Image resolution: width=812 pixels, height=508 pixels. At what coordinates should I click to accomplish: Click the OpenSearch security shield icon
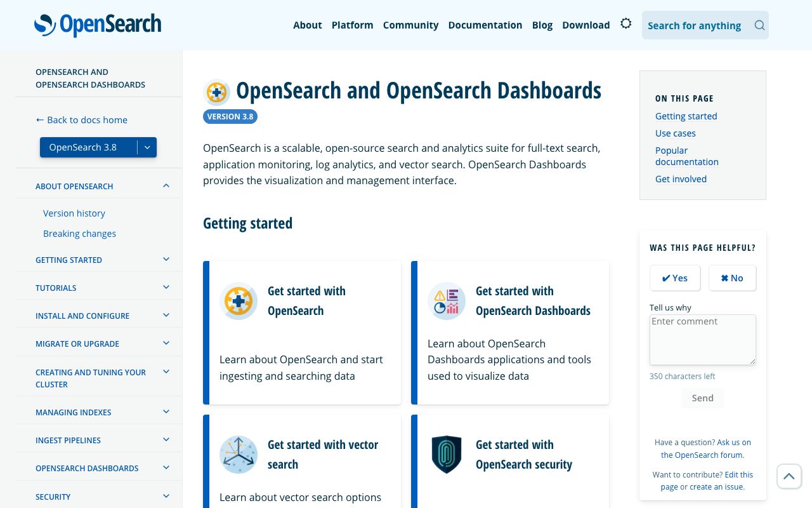click(x=447, y=455)
